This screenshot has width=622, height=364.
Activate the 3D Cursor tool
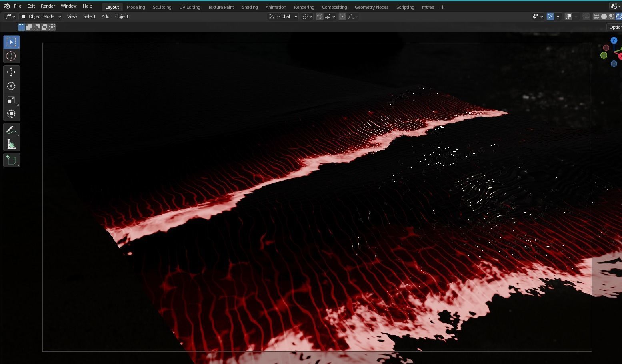click(x=11, y=56)
